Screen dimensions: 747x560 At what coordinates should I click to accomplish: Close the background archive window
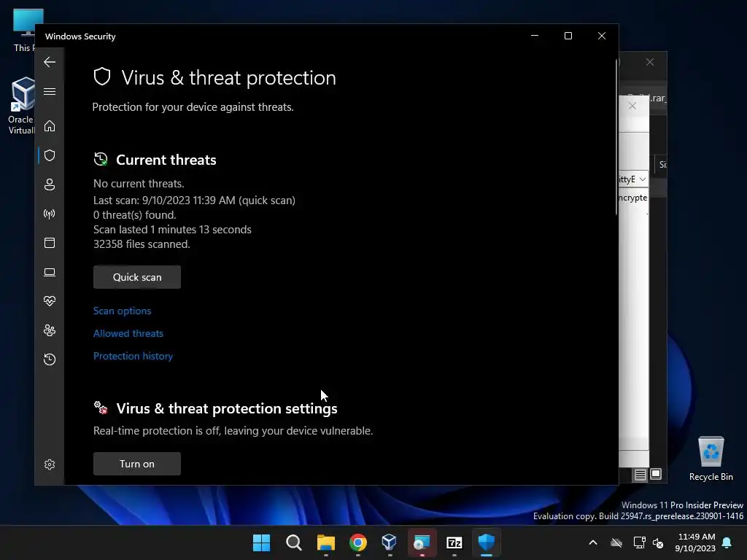650,62
